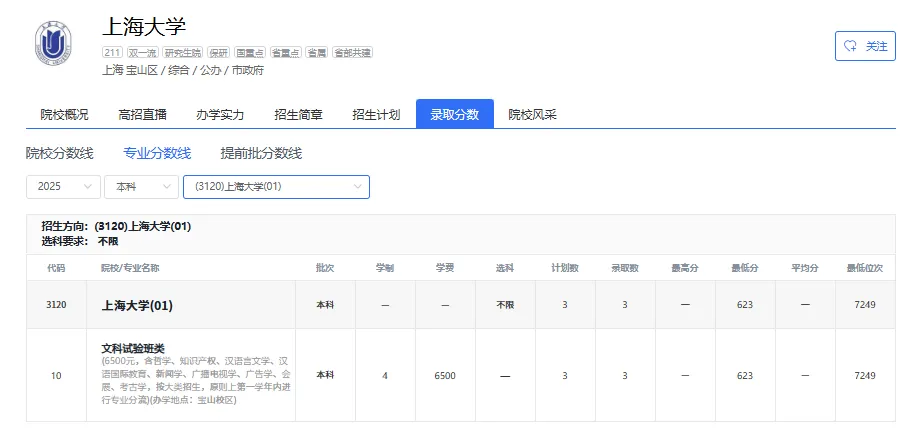
Task: Open the 院校风采 tab
Action: (x=532, y=114)
